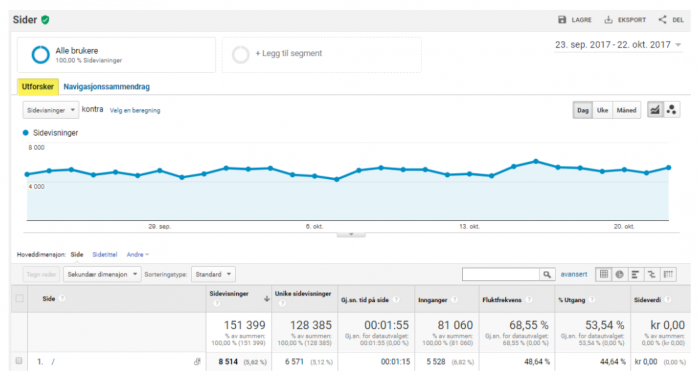The height and width of the screenshot is (384, 700).
Task: Click the magnifier search icon
Action: 547,274
